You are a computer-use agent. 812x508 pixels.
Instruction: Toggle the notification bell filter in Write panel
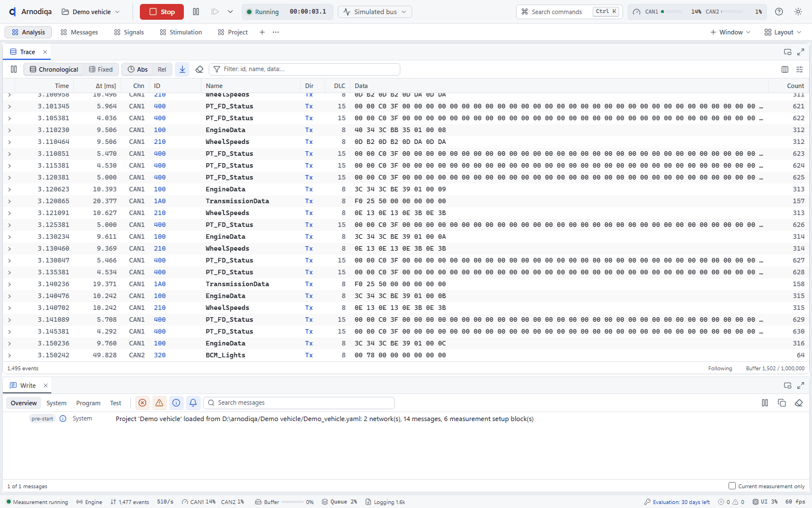tap(193, 403)
